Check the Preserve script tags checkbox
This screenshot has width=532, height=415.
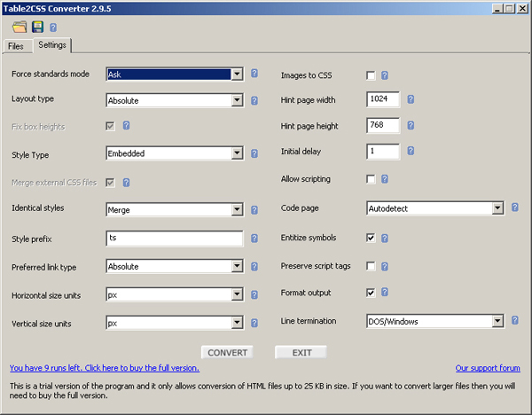point(371,266)
